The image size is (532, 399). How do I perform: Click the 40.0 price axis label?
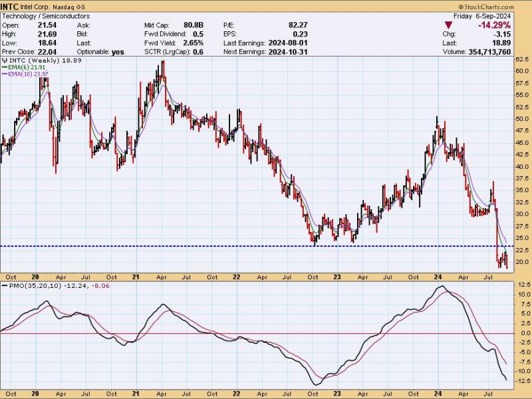[522, 167]
